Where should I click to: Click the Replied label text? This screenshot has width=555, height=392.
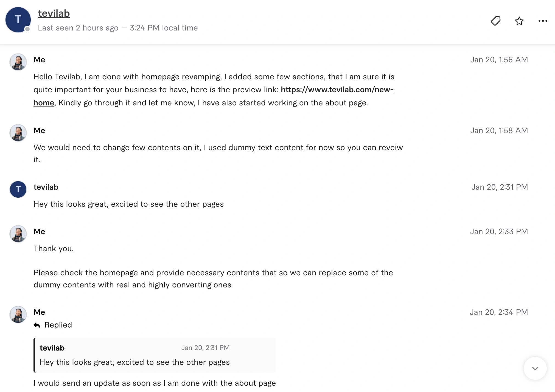58,325
